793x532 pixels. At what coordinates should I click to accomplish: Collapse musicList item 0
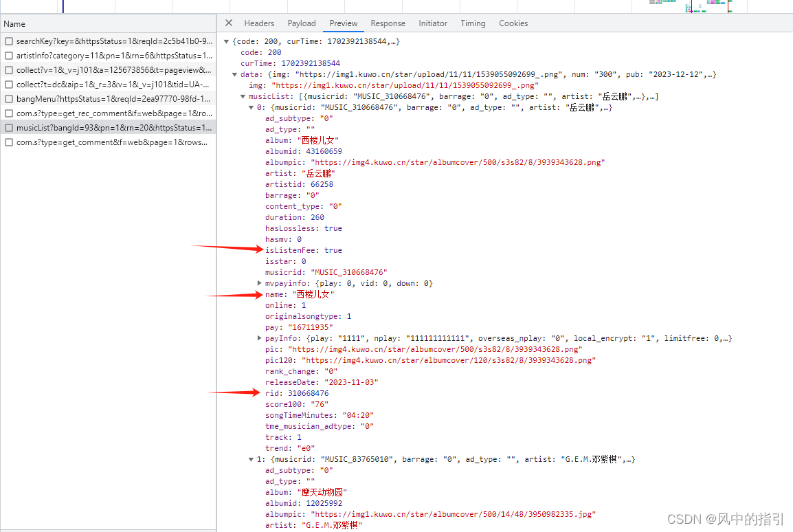[x=251, y=108]
